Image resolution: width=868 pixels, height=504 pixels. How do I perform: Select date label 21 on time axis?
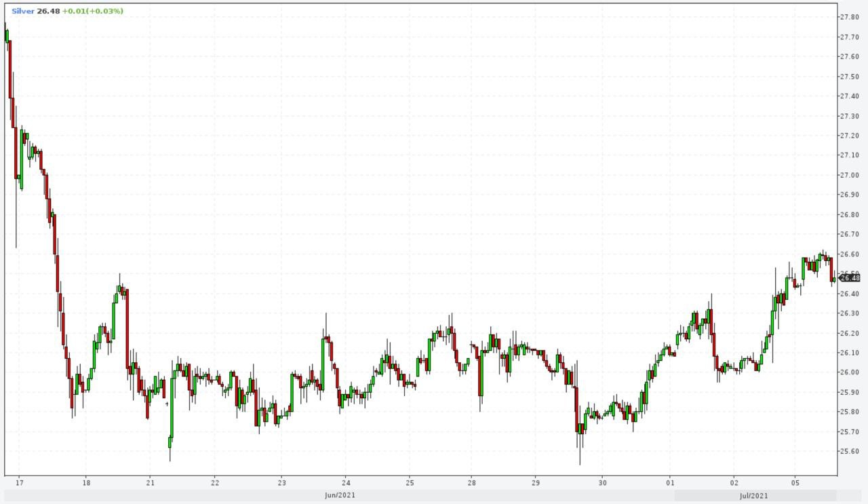click(x=151, y=483)
